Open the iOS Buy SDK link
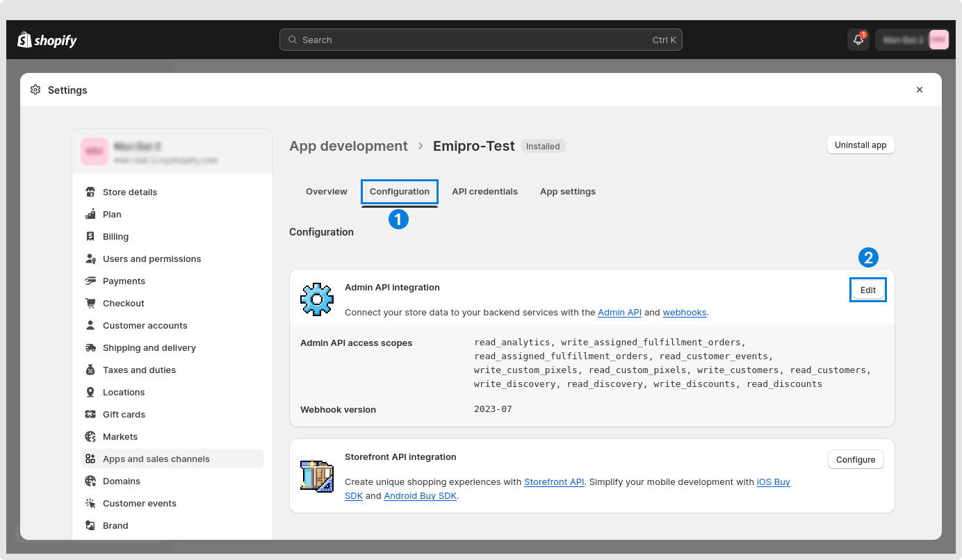Screen dimensions: 962x560 [774, 482]
